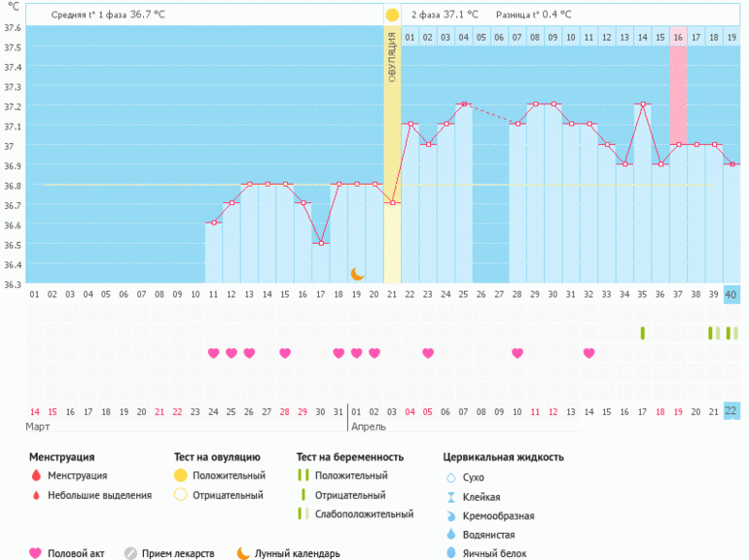Click the temperature point at cycle day 17
The height and width of the screenshot is (560, 749).
click(321, 243)
